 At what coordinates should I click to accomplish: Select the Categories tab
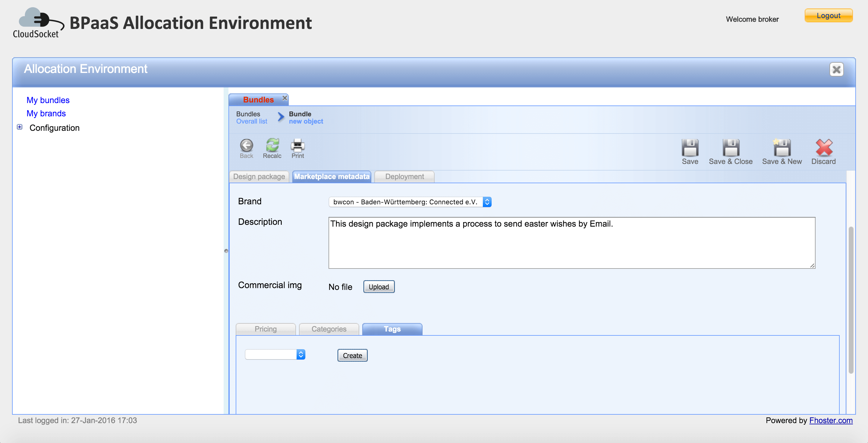(x=329, y=329)
